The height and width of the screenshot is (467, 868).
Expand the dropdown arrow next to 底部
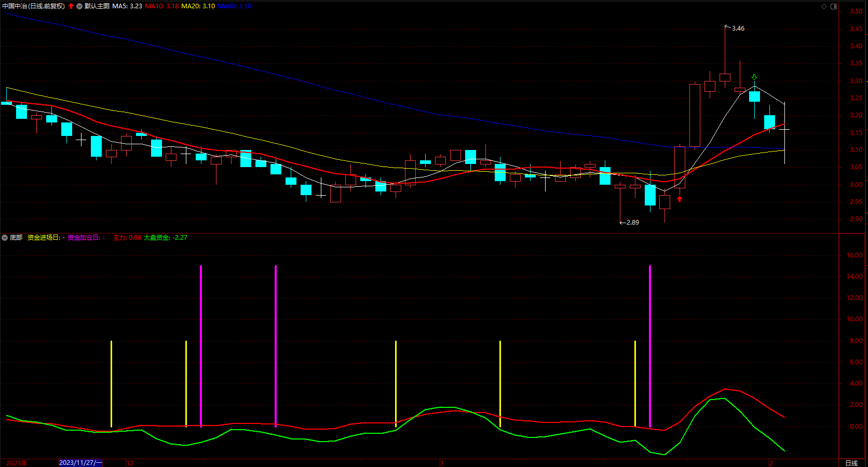tap(5, 238)
